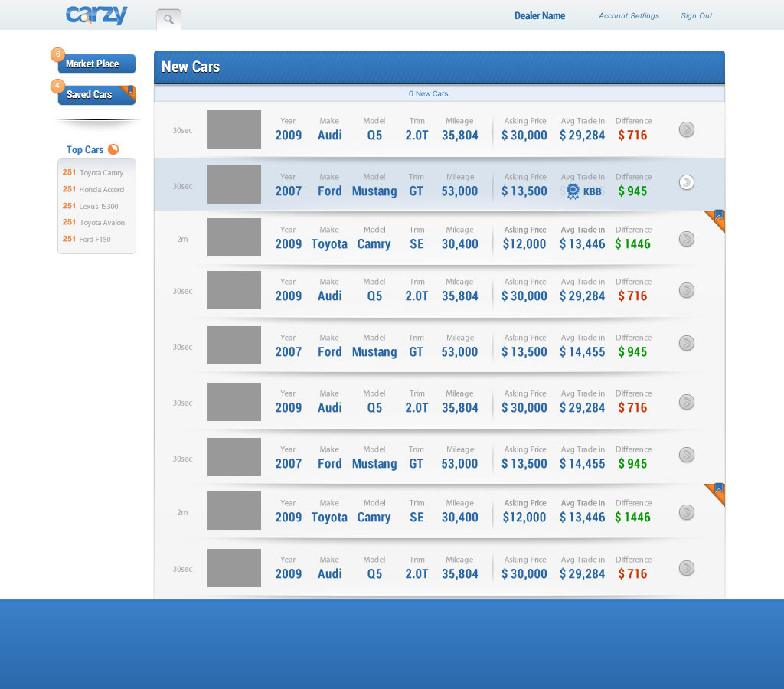
Task: Click $12,000 asking price in first Camry row
Action: 524,244
